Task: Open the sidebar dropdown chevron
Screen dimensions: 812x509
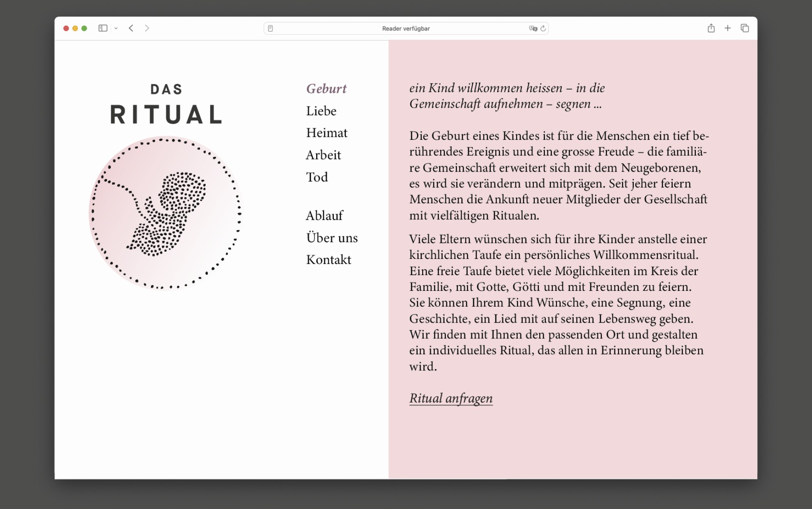Action: [x=116, y=28]
